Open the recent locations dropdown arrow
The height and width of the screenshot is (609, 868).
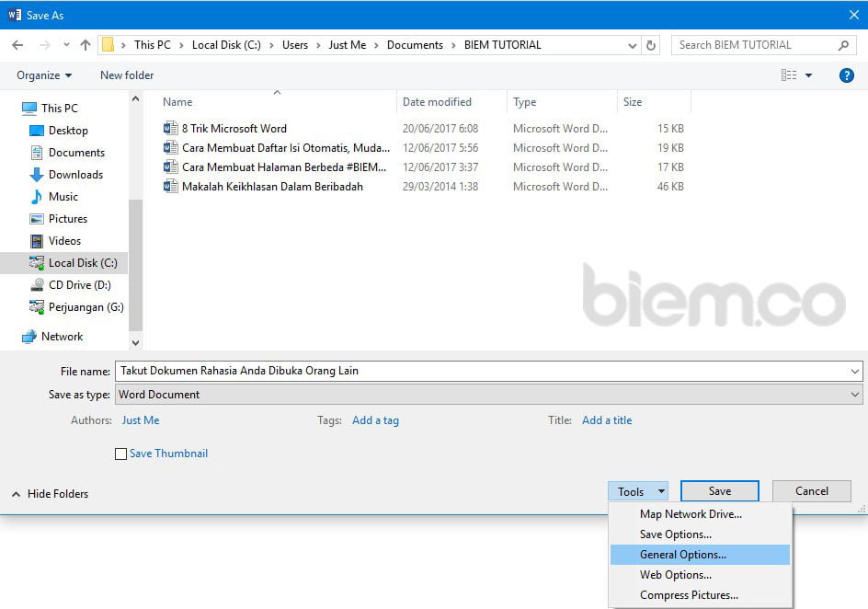[x=66, y=45]
